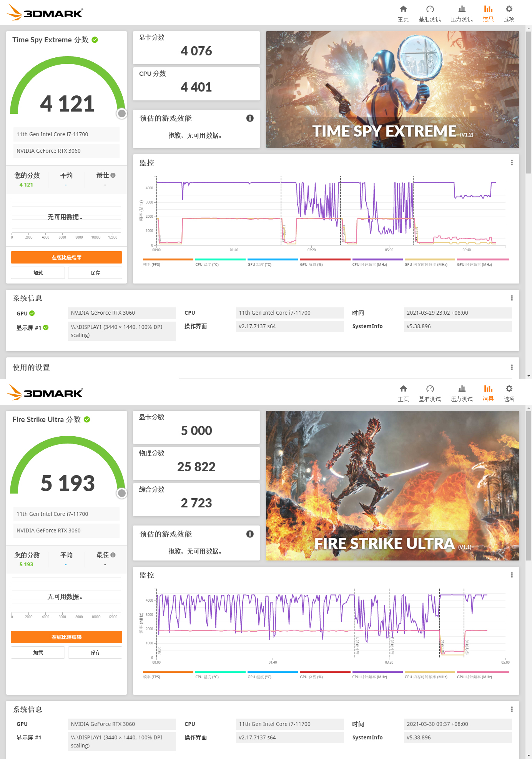532x759 pixels.
Task: Open Results (结果) in Time Spy Extreme window
Action: pos(488,13)
